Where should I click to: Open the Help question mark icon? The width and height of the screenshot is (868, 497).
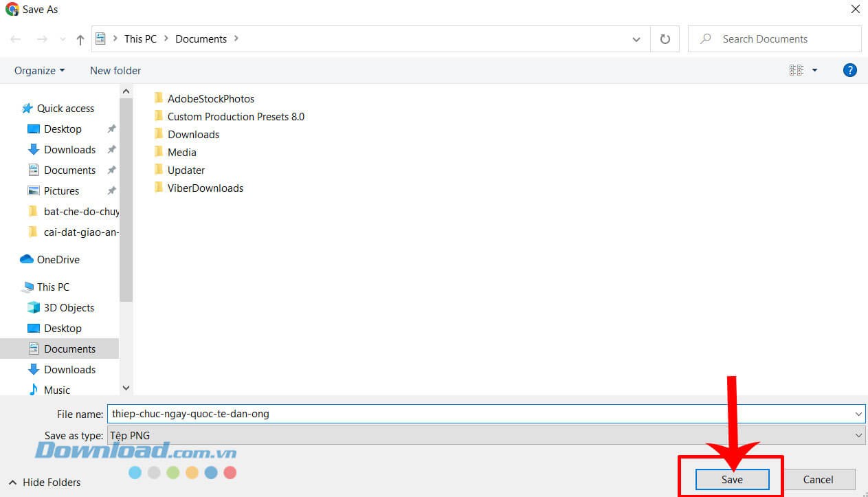850,70
